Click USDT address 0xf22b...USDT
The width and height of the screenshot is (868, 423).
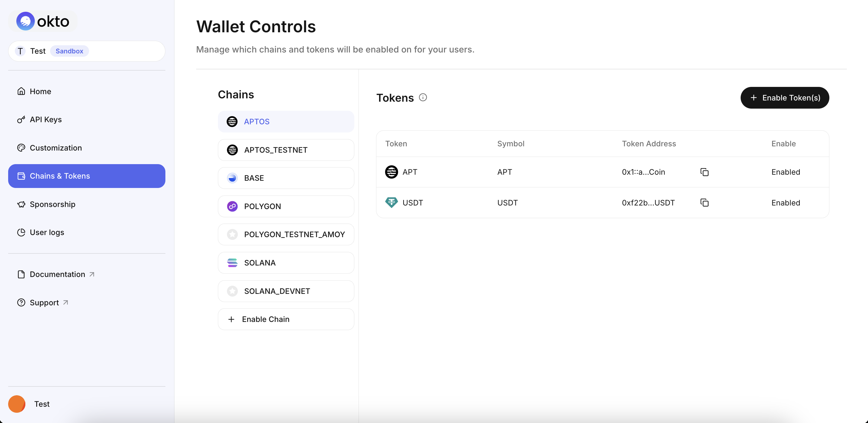(x=648, y=203)
